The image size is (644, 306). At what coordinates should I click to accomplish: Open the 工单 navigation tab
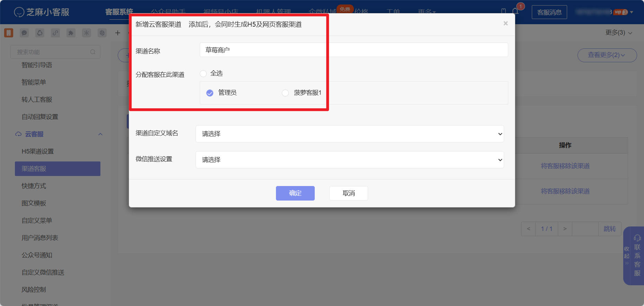click(393, 12)
